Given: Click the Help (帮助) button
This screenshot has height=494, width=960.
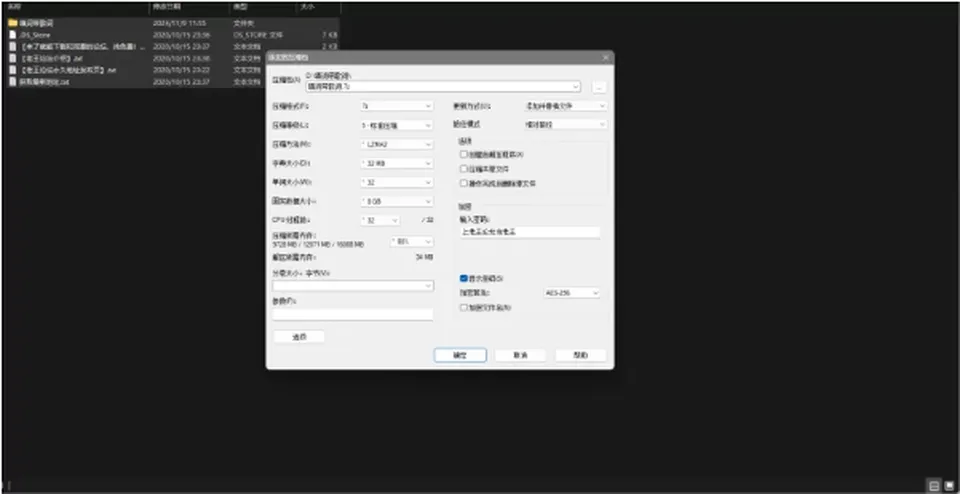Looking at the screenshot, I should (x=580, y=355).
